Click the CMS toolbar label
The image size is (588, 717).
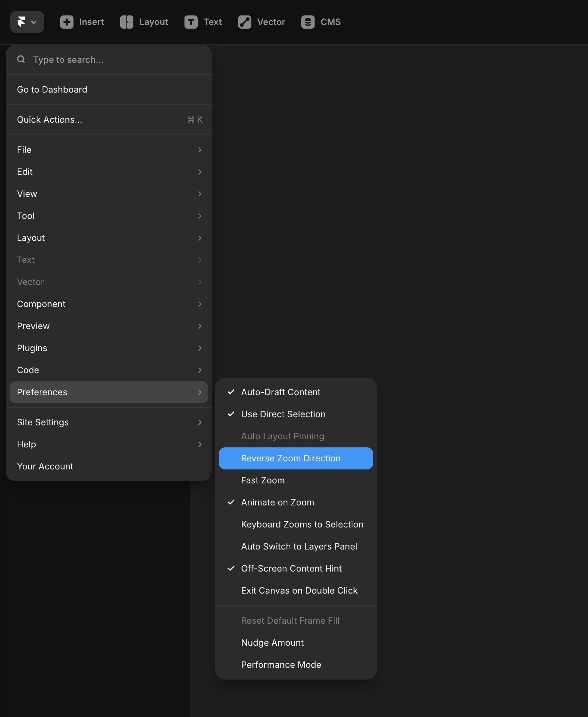tap(331, 22)
